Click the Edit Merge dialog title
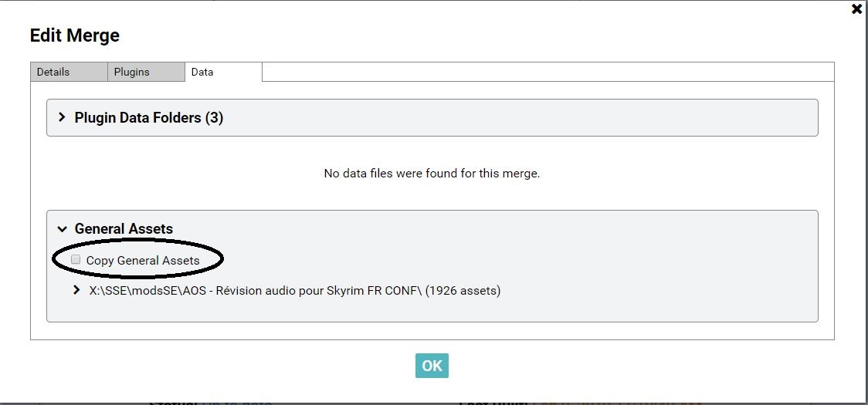Screen dimensions: 868x405 tap(75, 35)
